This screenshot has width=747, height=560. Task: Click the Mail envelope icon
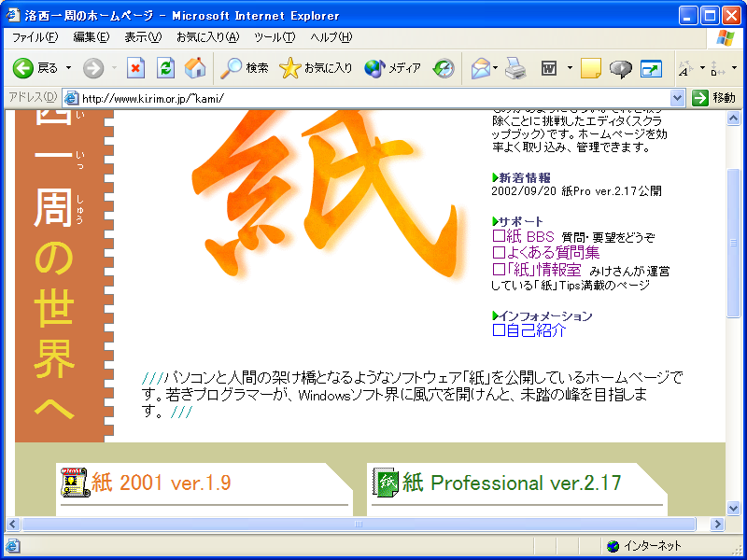pyautogui.click(x=480, y=68)
